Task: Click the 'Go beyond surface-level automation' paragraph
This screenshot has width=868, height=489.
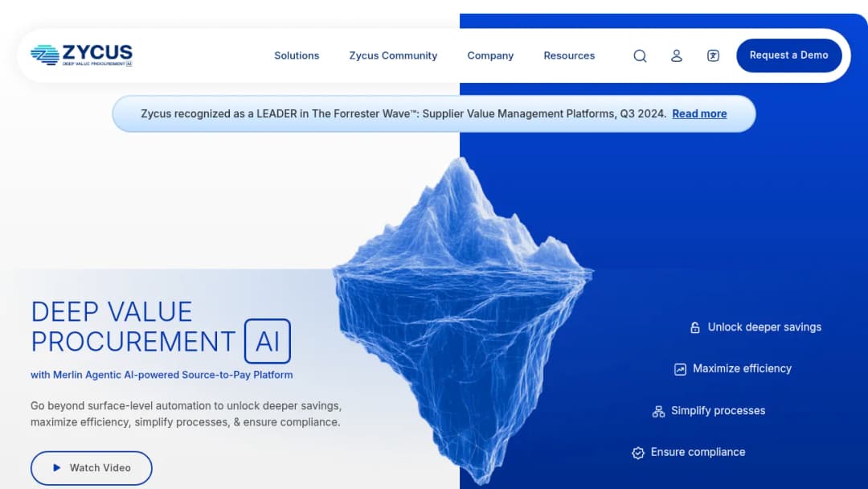Action: click(186, 413)
